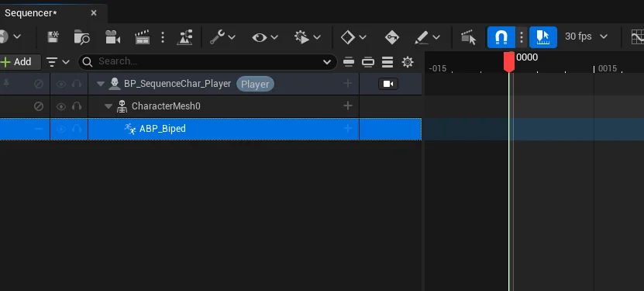Open the Playback Options gear dropdown

coord(307,37)
